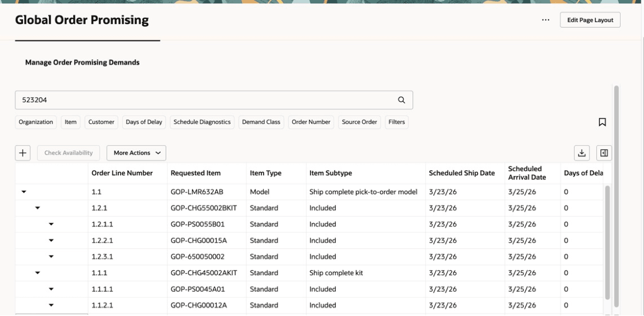
Task: Collapse row 1.2.3.1 GOP-650050002
Action: point(51,257)
